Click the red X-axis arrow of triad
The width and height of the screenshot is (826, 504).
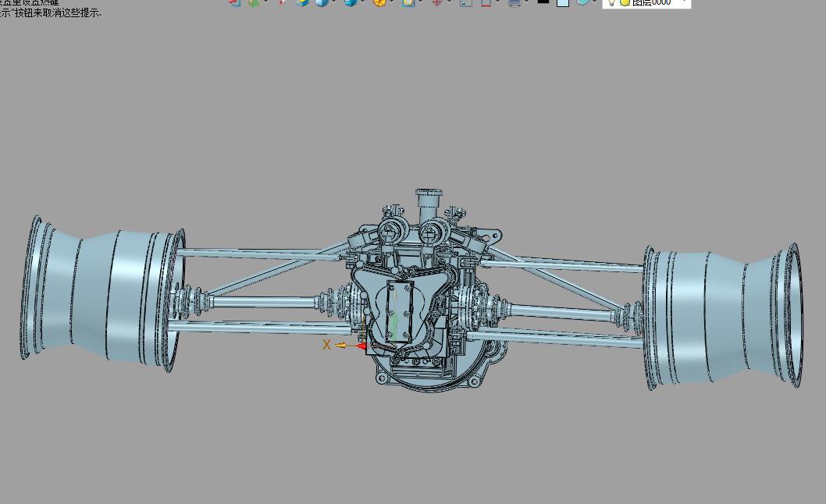pos(361,346)
